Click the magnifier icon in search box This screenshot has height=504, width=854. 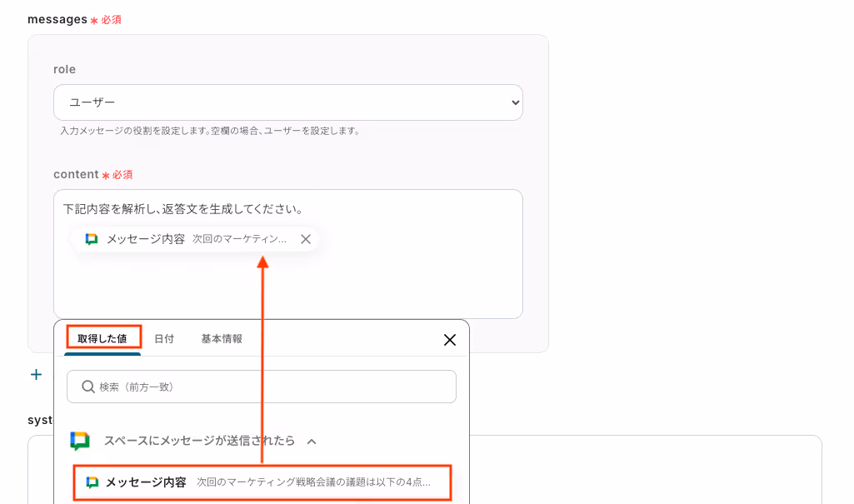click(x=88, y=387)
